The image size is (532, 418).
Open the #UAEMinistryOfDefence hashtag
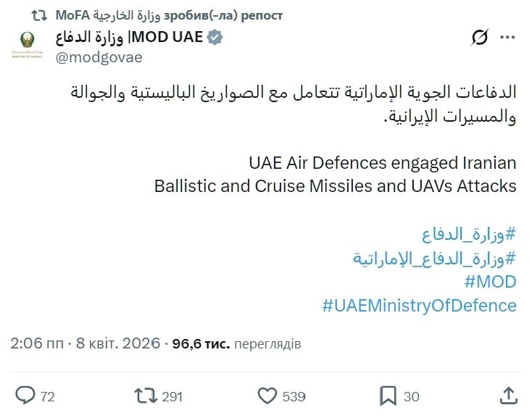(419, 305)
